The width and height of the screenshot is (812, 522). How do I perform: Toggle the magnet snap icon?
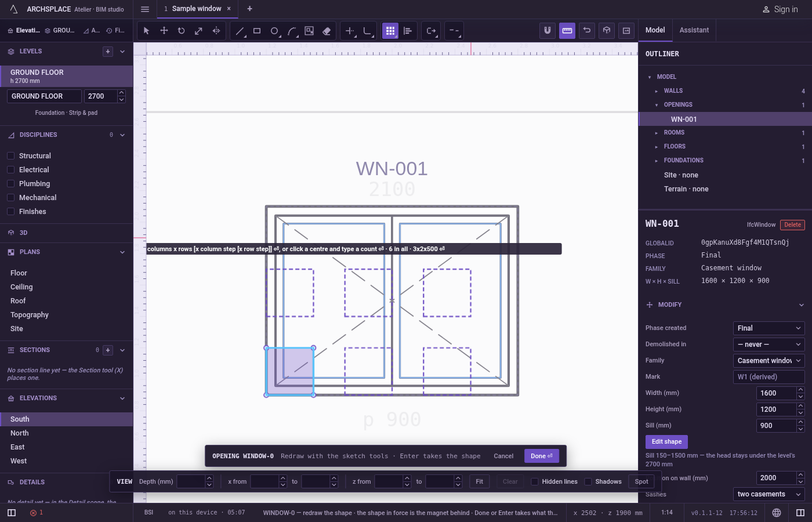[x=548, y=31]
